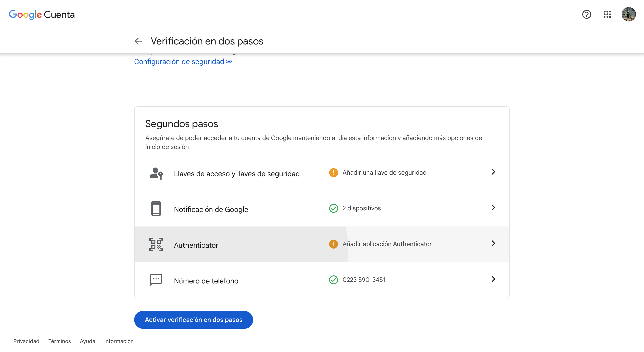The image size is (644, 352).
Task: Click Activar verificación en dos pasos
Action: (193, 320)
